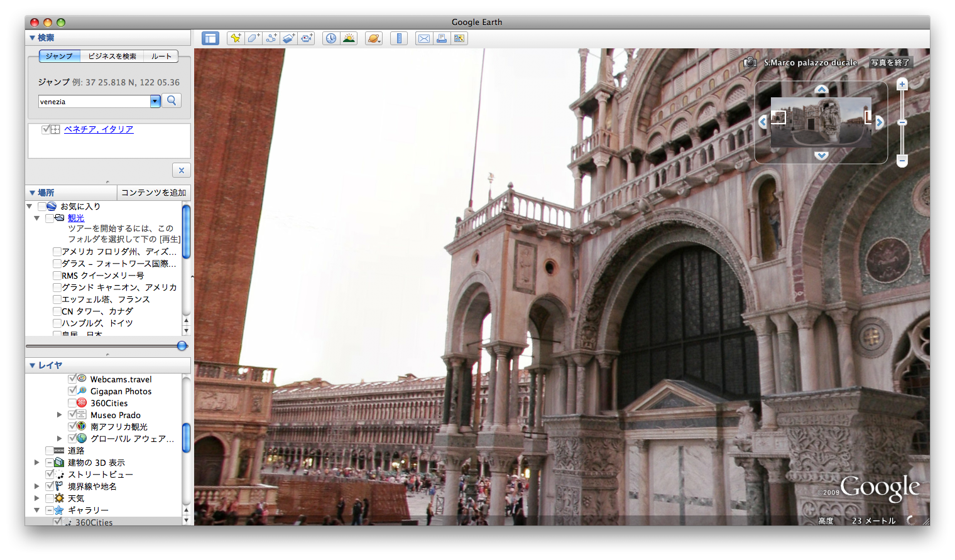
Task: Open the ベネチア, イタリア link
Action: pyautogui.click(x=99, y=129)
